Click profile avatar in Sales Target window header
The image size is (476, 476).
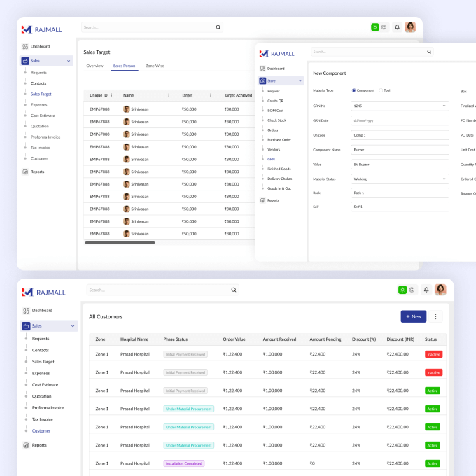click(x=410, y=27)
